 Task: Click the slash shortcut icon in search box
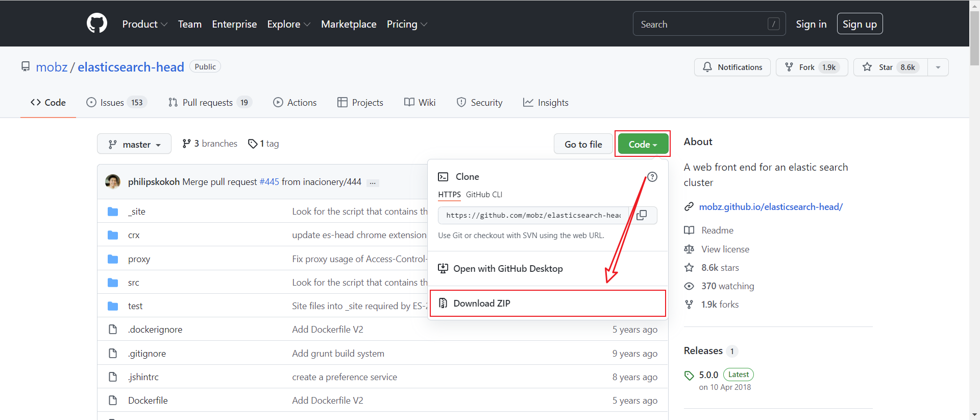pyautogui.click(x=773, y=24)
